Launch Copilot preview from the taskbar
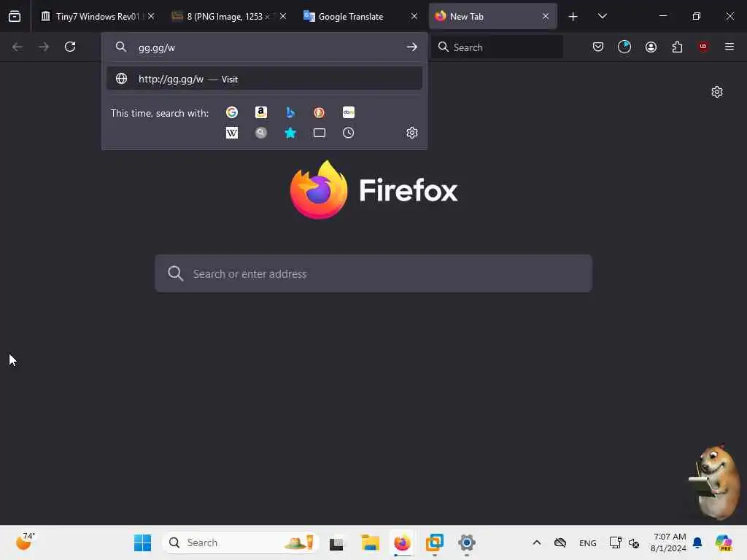 pyautogui.click(x=724, y=542)
